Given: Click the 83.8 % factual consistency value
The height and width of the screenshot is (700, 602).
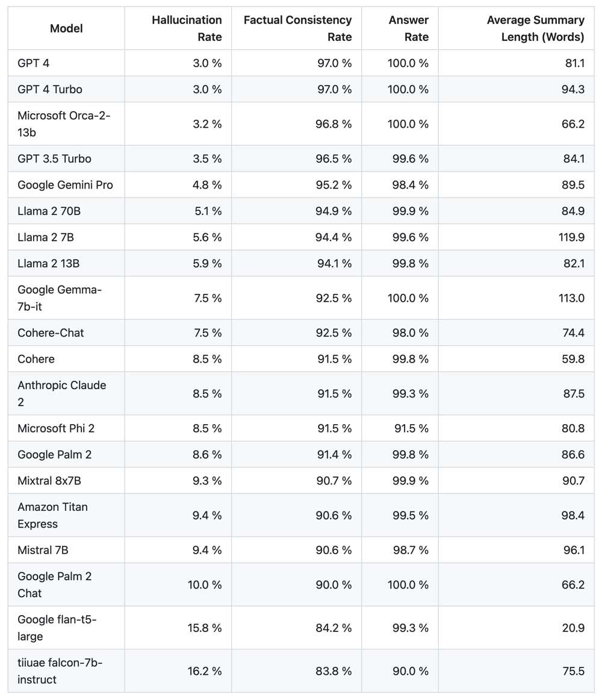Looking at the screenshot, I should pos(334,671).
